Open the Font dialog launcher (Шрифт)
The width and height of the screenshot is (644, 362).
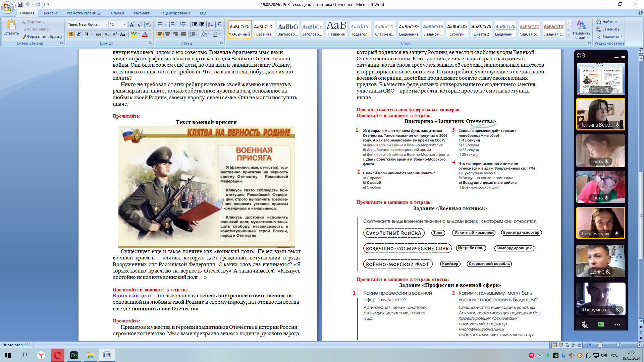click(x=151, y=43)
